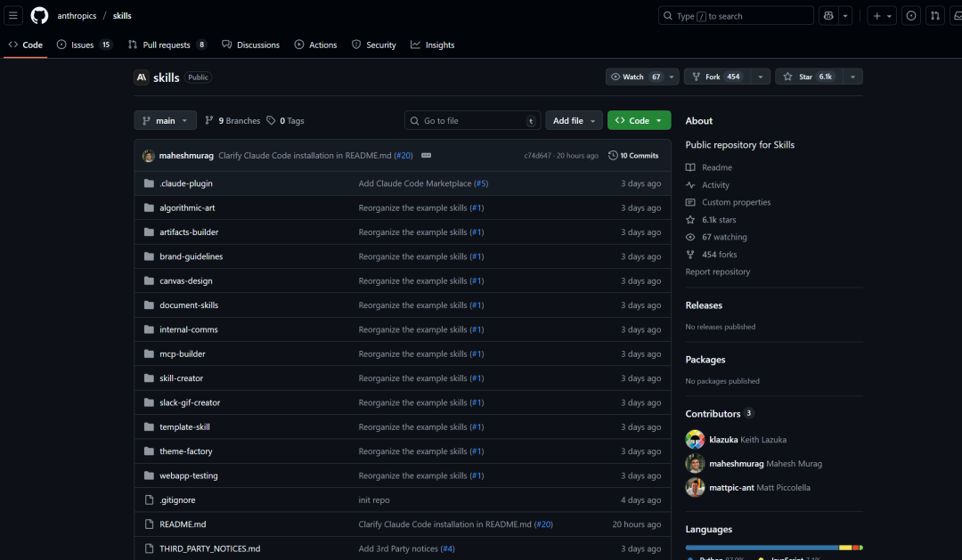The image size is (962, 560).
Task: Open the THIRD_PARTY_NOTICES.md file
Action: (x=210, y=549)
